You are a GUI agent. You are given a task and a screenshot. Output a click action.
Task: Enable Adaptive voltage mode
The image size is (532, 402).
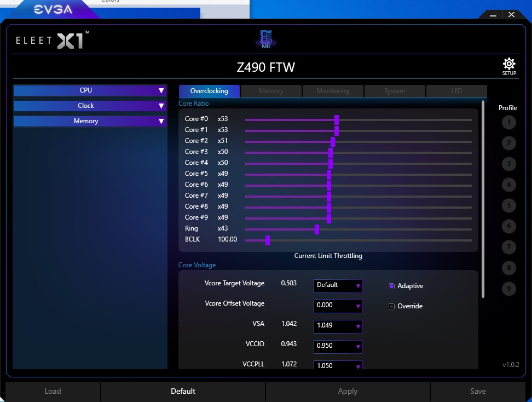pos(391,286)
